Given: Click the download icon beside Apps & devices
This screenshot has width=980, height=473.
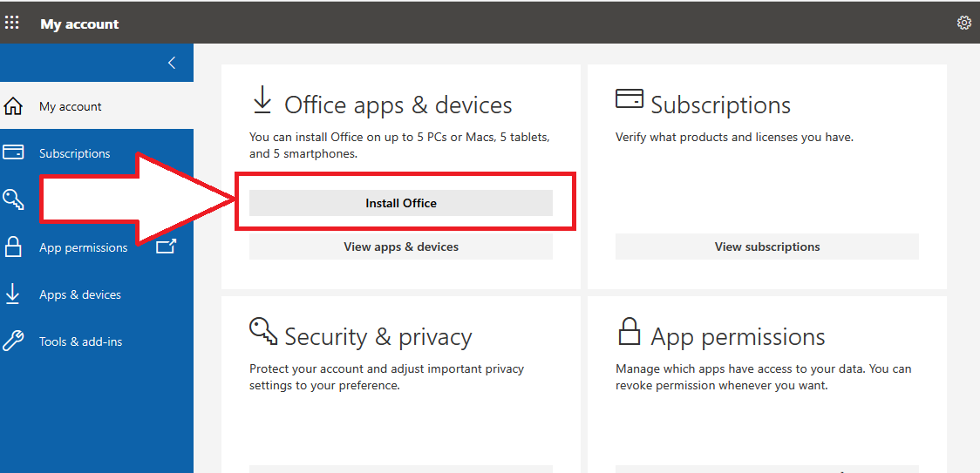Looking at the screenshot, I should (x=12, y=294).
